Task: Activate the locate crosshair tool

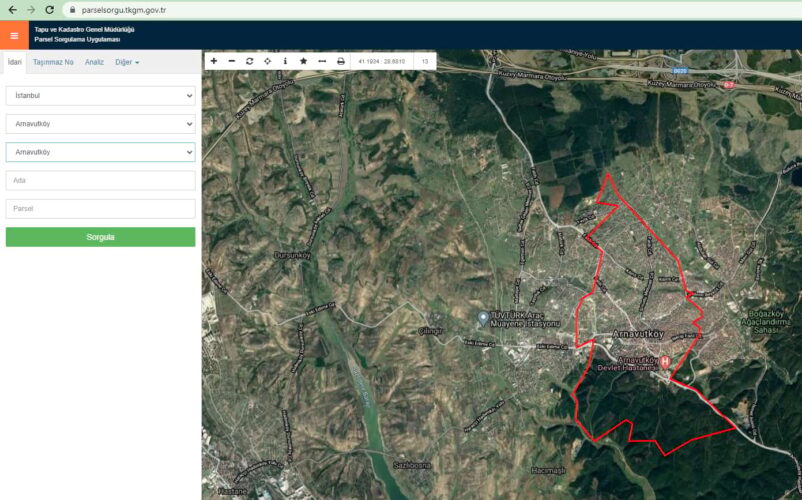Action: [x=267, y=61]
